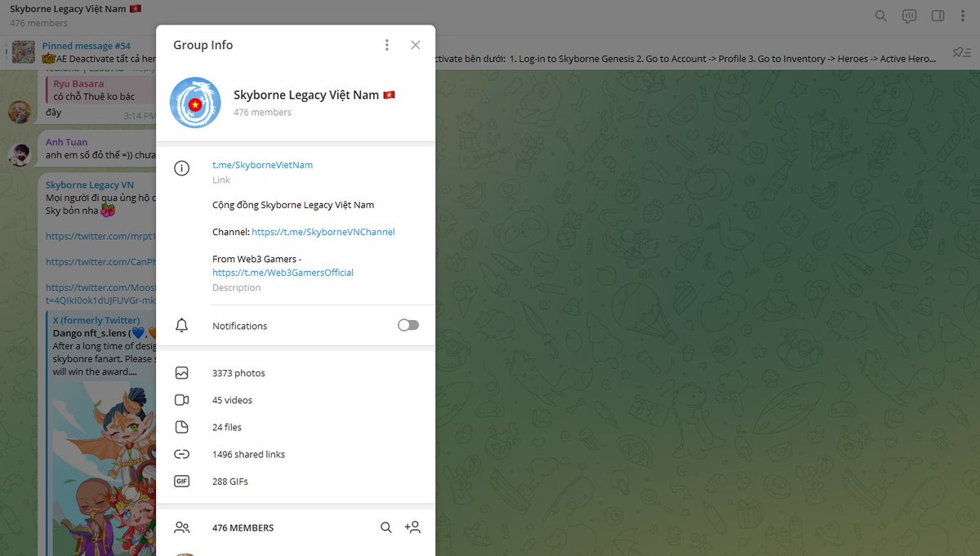Click the Skyborne Legacy VN sender name
This screenshot has width=980, height=556.
click(90, 185)
